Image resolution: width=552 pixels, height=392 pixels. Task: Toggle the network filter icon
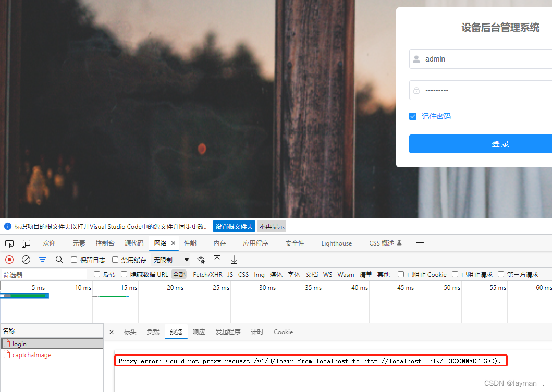pyautogui.click(x=43, y=260)
